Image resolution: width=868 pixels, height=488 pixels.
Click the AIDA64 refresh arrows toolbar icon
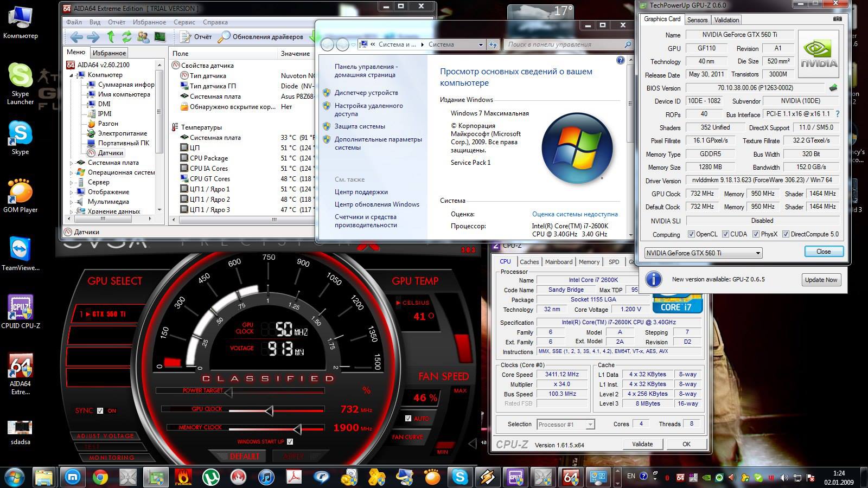click(127, 37)
